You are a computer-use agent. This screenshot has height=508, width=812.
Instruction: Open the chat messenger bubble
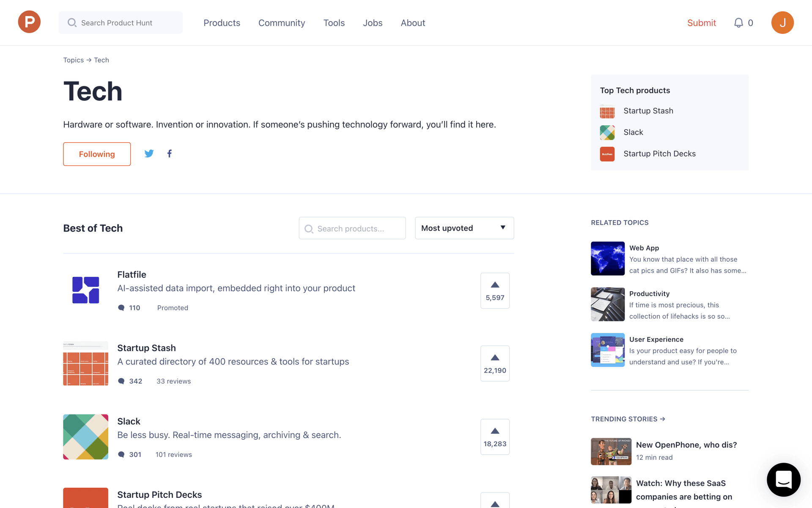click(x=784, y=480)
